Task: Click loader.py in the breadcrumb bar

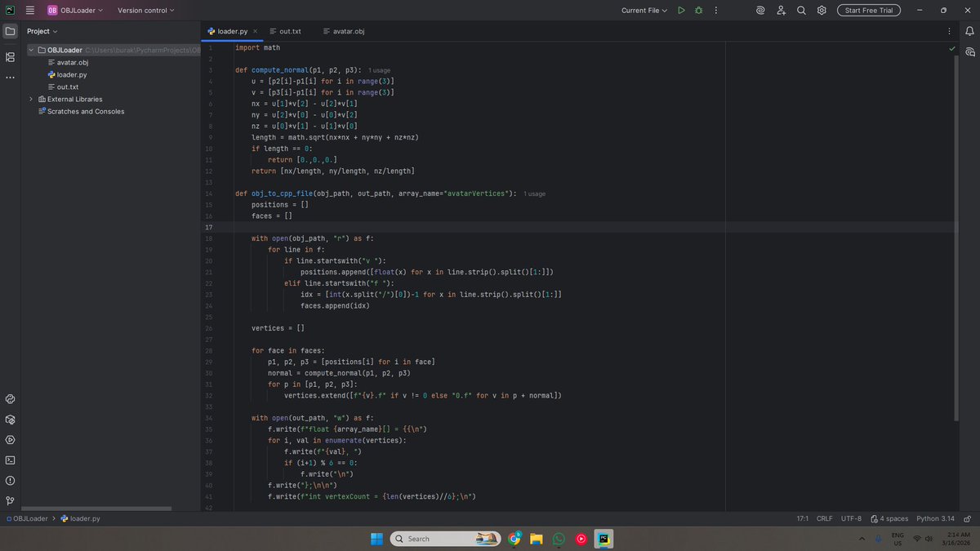Action: (80, 518)
